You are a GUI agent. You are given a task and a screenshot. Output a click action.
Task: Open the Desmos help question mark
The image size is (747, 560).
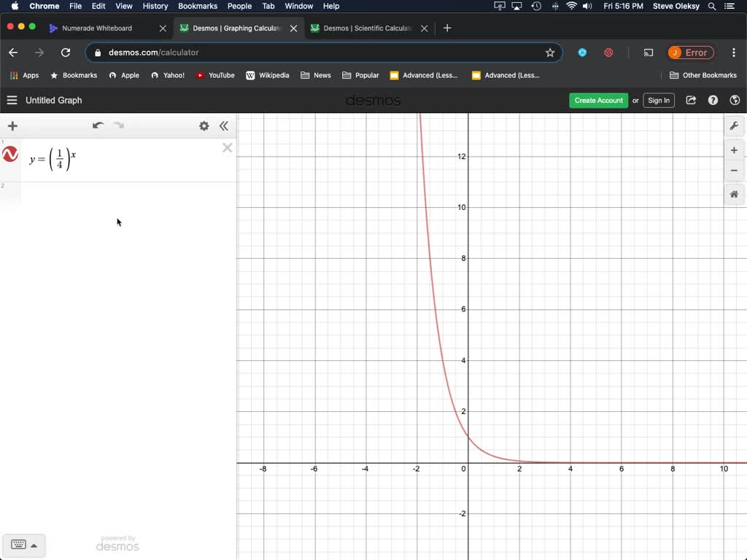point(713,101)
